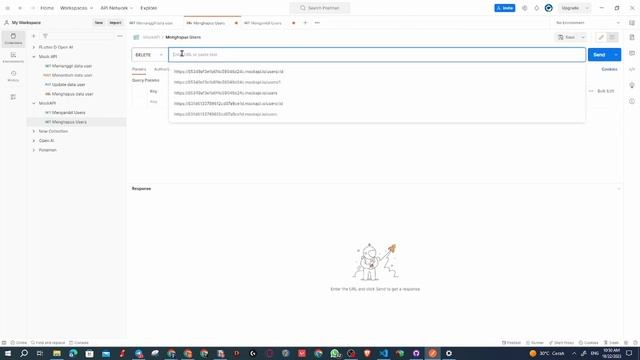Go to the Home menu
Screen dimensions: 640x360
(47, 8)
